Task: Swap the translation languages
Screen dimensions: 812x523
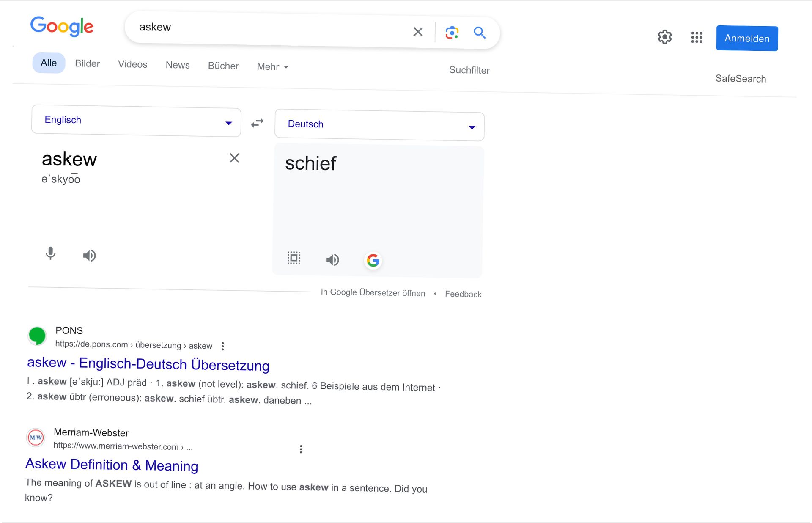Action: [257, 123]
